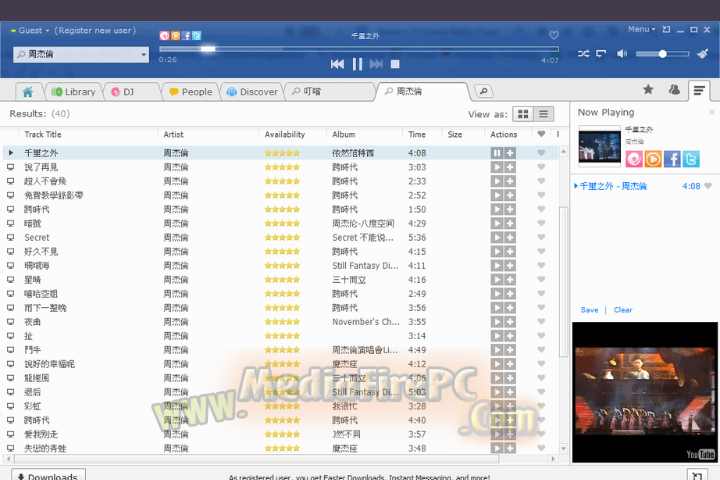Click Save playlist link
The image size is (720, 480).
tap(589, 310)
